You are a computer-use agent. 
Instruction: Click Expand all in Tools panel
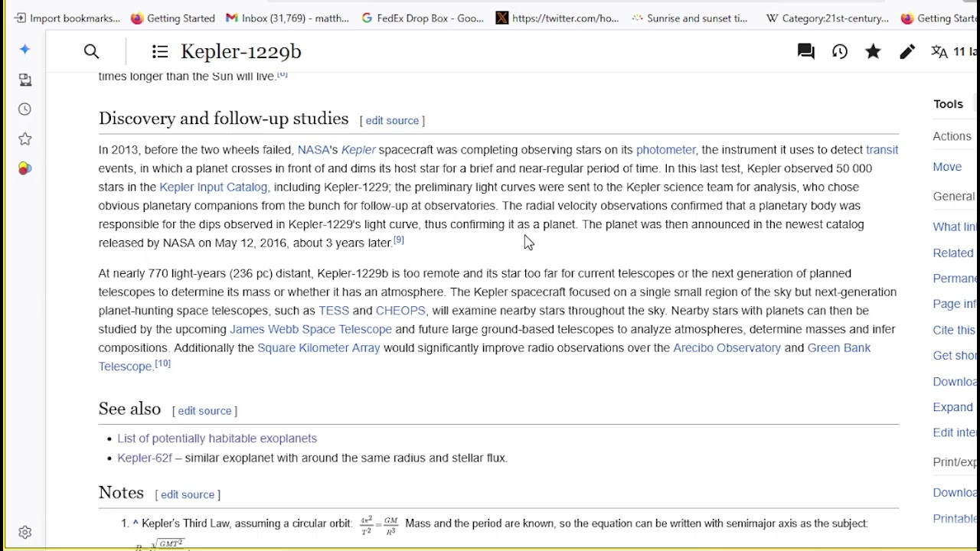coord(953,407)
